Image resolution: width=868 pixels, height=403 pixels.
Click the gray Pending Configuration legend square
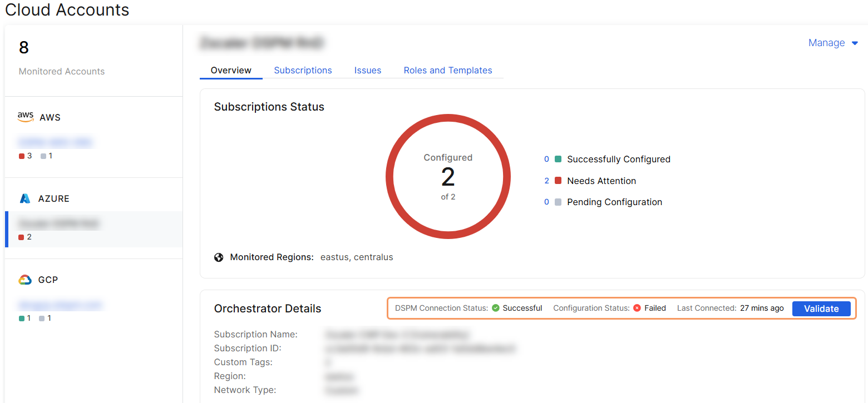(558, 201)
